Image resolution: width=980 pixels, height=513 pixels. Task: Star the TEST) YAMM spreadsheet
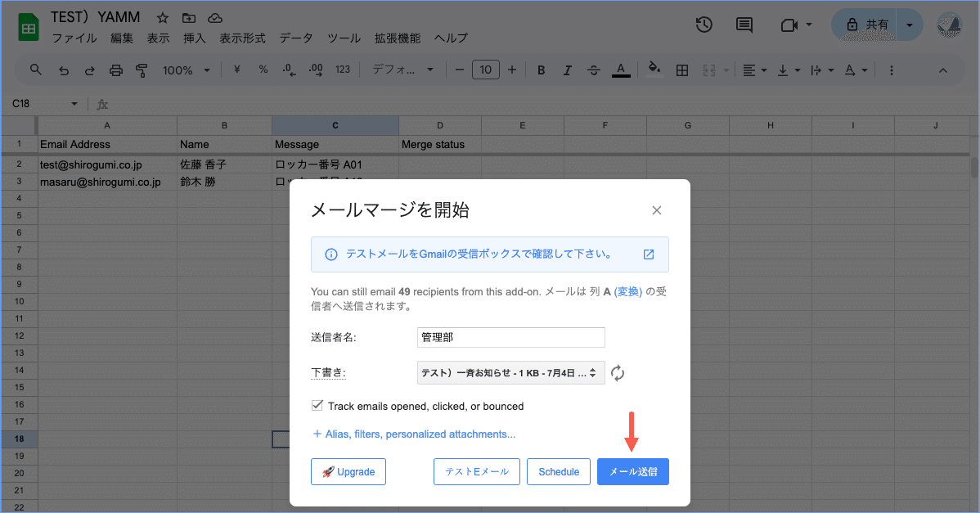click(163, 18)
